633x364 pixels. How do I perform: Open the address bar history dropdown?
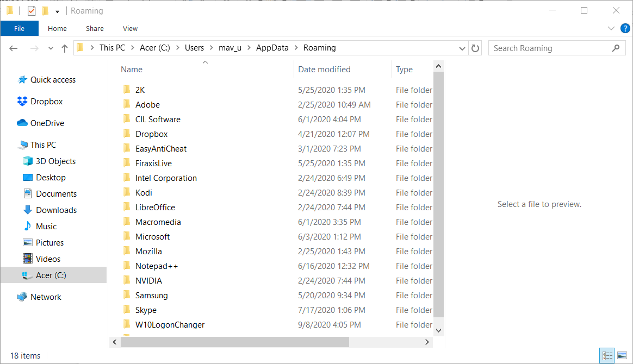click(x=462, y=48)
